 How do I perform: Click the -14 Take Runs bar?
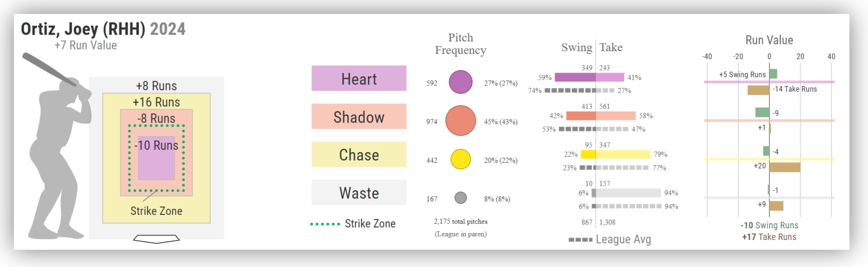[x=759, y=90]
